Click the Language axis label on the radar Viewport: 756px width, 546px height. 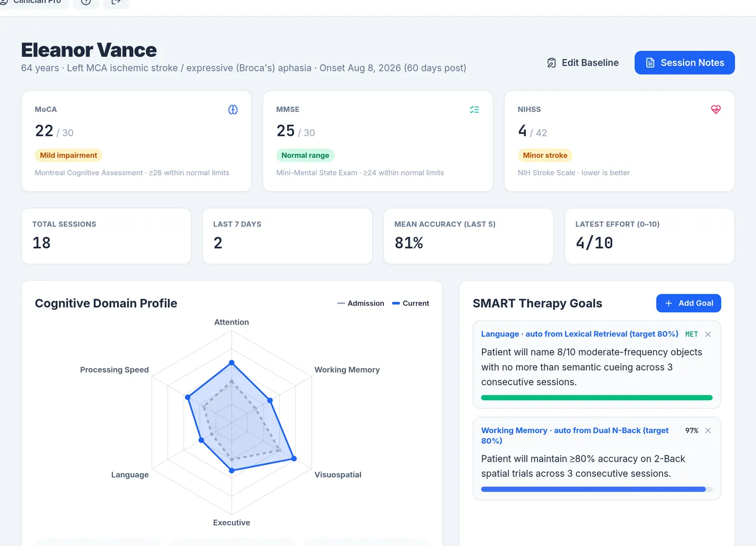[x=130, y=475]
